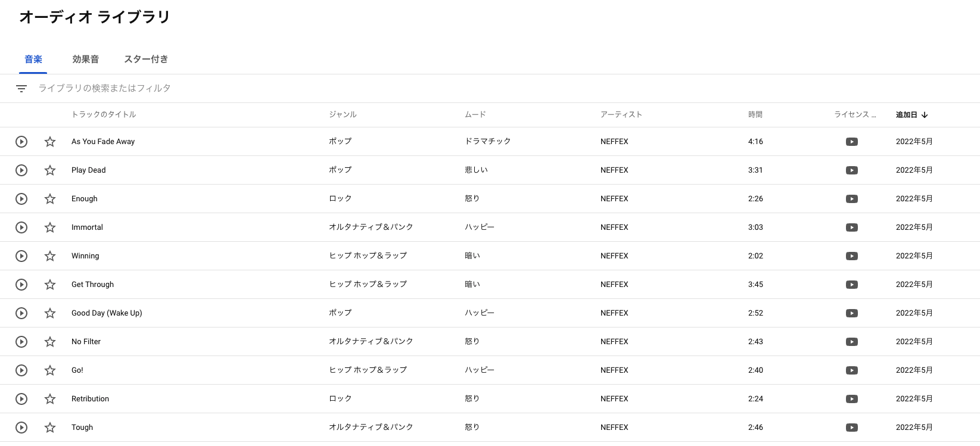980x446 pixels.
Task: Sort by the トラックのタイトル column header
Action: click(104, 114)
